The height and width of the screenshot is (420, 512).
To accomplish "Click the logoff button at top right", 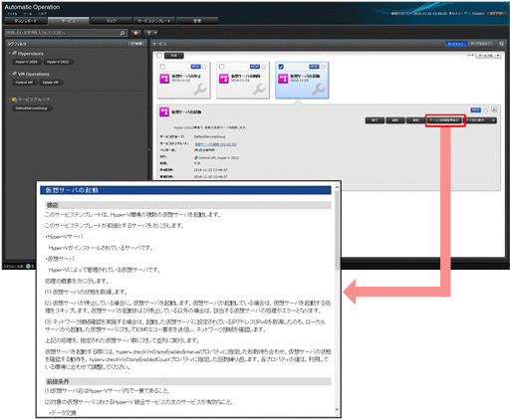I will click(x=496, y=14).
